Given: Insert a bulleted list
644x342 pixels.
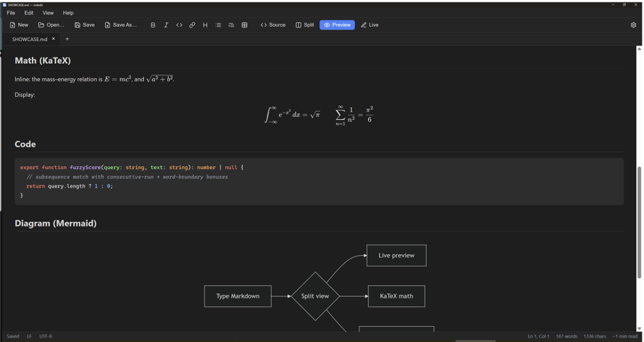Looking at the screenshot, I should [218, 25].
